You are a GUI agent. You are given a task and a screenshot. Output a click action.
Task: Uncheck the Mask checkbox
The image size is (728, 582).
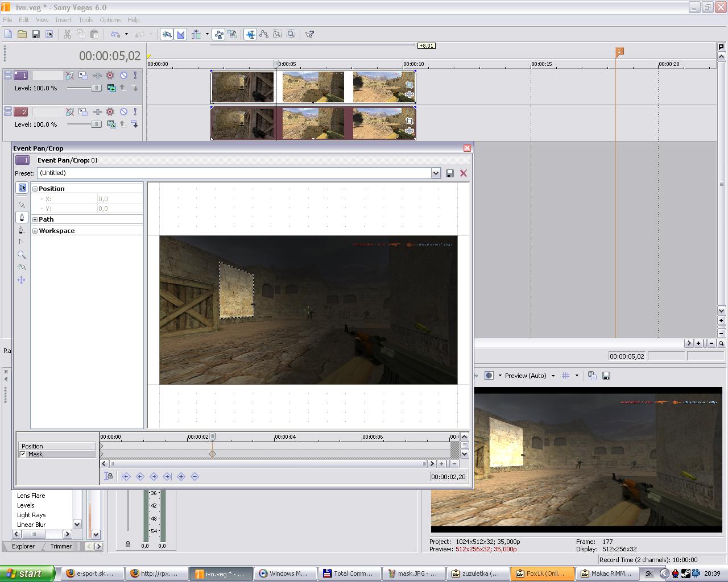tap(23, 454)
